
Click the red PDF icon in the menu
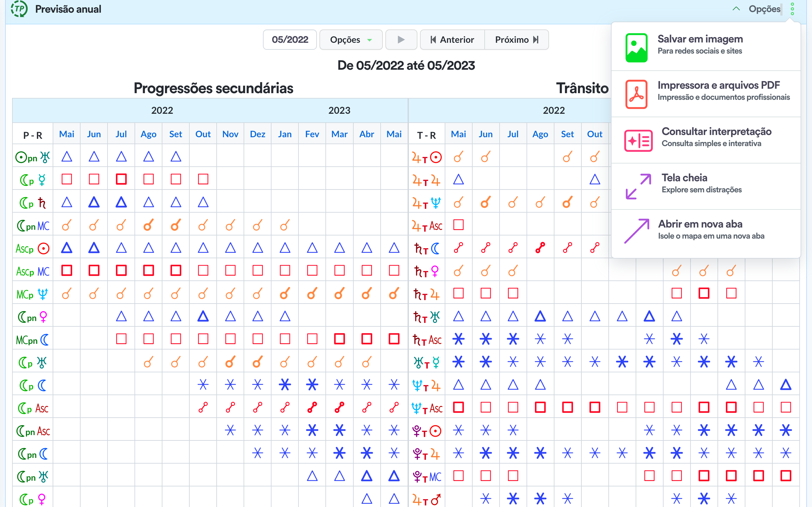(x=636, y=94)
